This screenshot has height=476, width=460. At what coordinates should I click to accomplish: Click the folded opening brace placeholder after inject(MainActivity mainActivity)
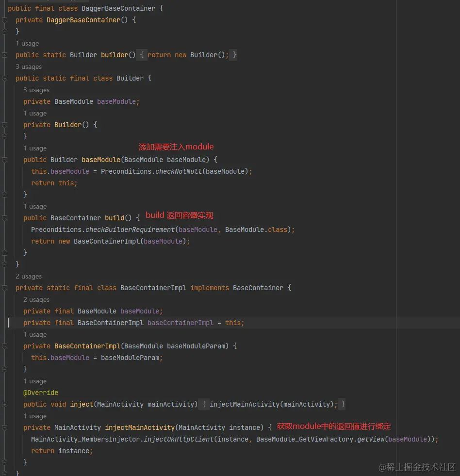204,404
